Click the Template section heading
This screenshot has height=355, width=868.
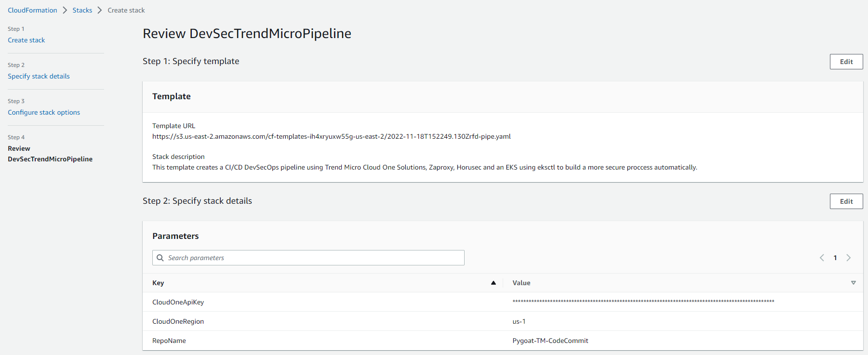[x=172, y=96]
